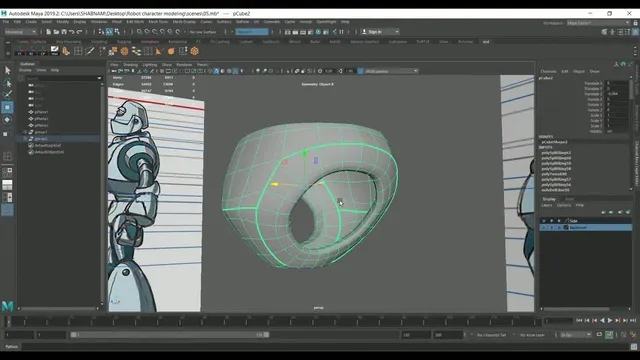The height and width of the screenshot is (360, 640).
Task: Activate the Paint Selection tool
Action: click(x=7, y=95)
